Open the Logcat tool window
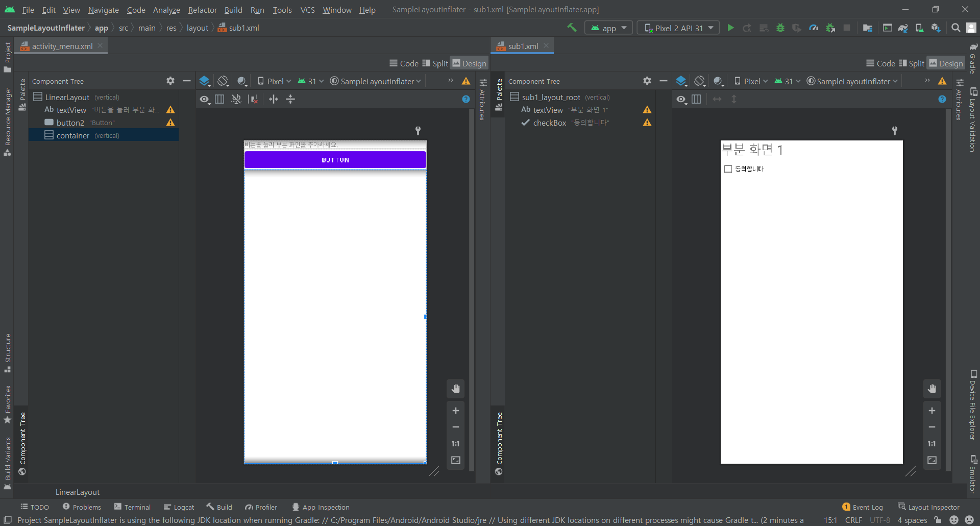Viewport: 980px width, 526px height. (x=179, y=507)
